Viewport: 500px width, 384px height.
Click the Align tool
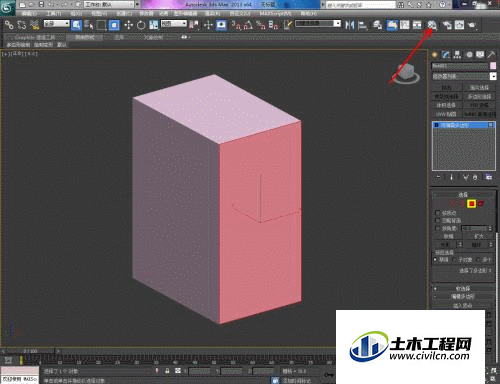362,25
